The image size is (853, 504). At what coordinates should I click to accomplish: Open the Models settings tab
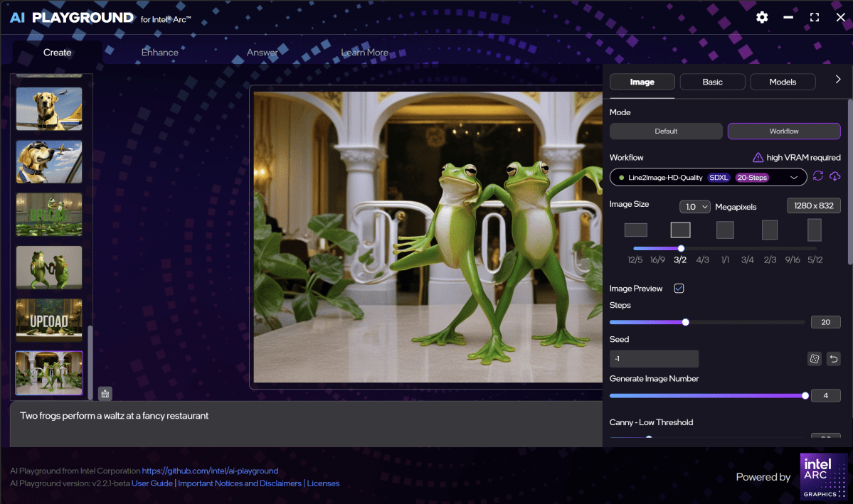point(783,81)
